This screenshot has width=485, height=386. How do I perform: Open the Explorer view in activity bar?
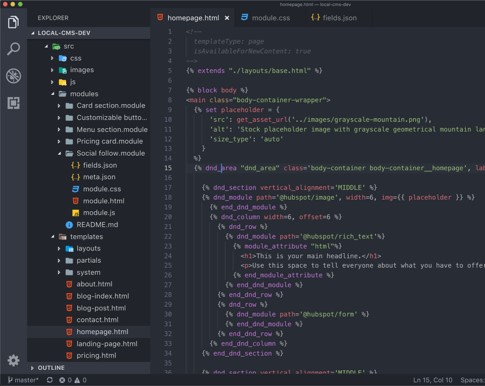[13, 22]
